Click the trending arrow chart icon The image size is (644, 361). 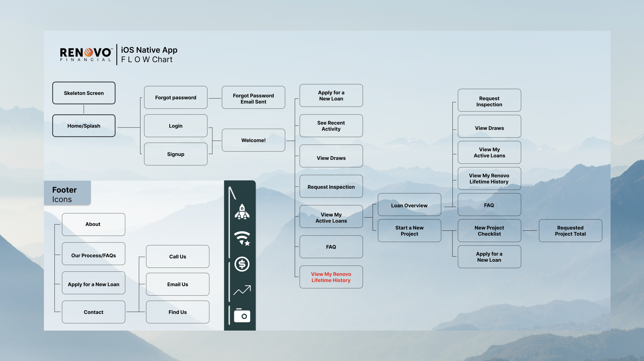[x=242, y=290]
